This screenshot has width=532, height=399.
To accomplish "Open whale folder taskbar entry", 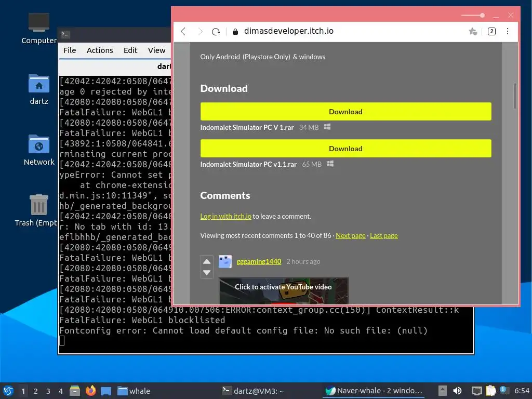I will 134,391.
